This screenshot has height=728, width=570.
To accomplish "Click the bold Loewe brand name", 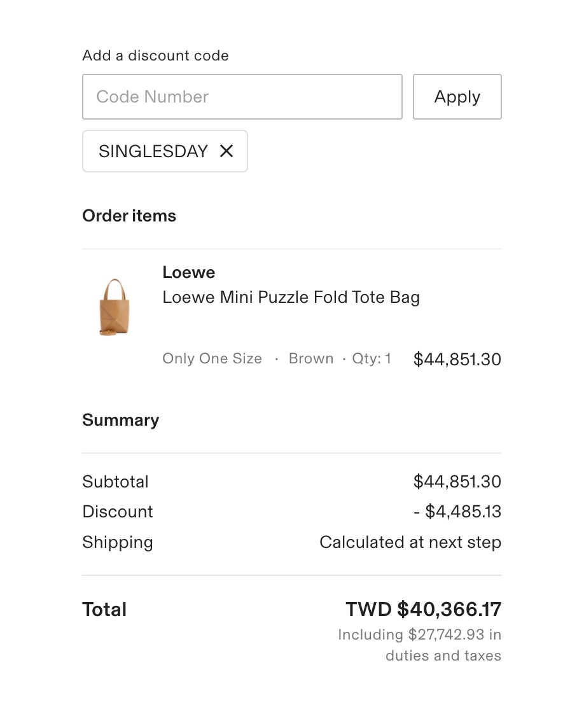I will click(189, 272).
